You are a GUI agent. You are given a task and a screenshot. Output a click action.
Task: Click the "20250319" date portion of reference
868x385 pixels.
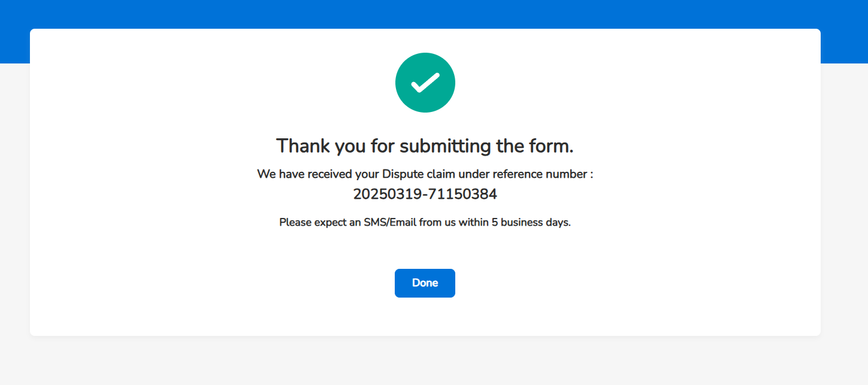384,195
